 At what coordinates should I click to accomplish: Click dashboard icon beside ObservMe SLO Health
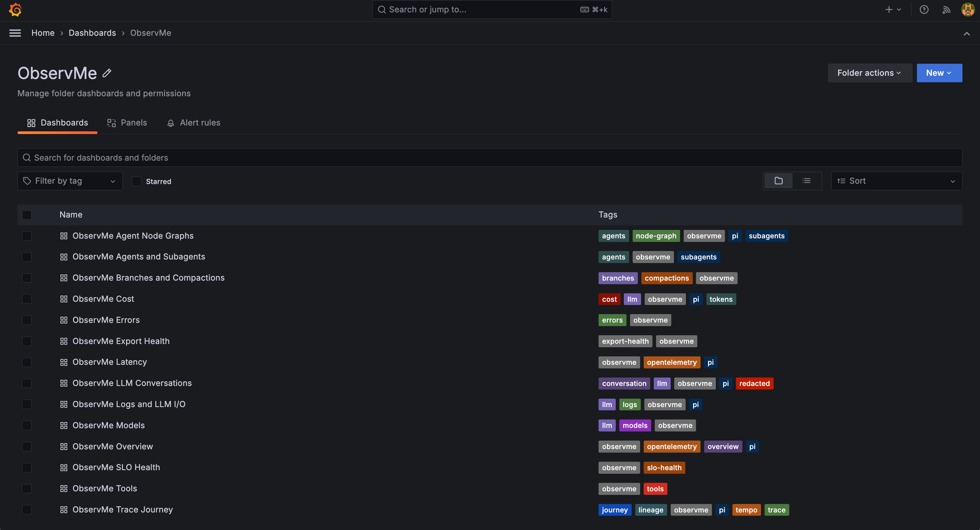pos(64,468)
